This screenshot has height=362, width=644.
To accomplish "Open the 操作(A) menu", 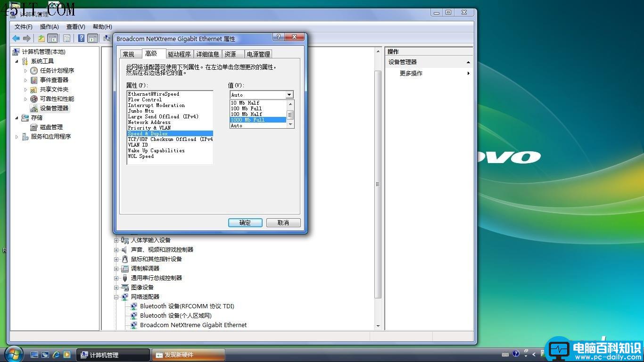I will pos(50,26).
